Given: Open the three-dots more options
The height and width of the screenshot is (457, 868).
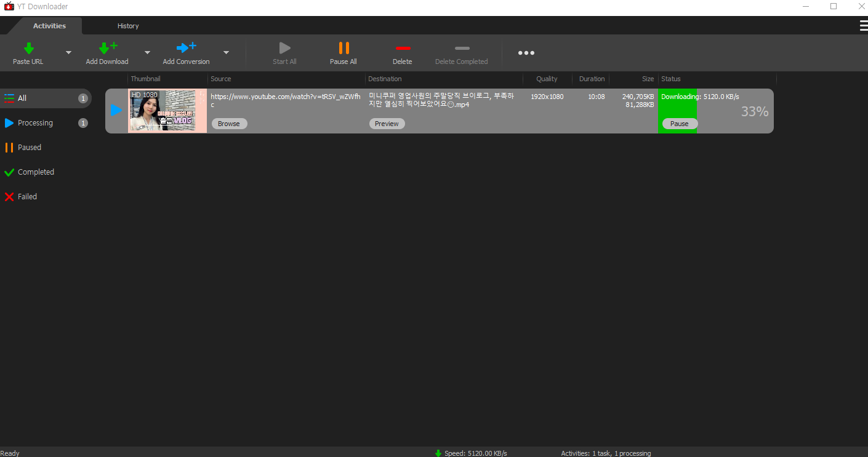Looking at the screenshot, I should tap(526, 53).
